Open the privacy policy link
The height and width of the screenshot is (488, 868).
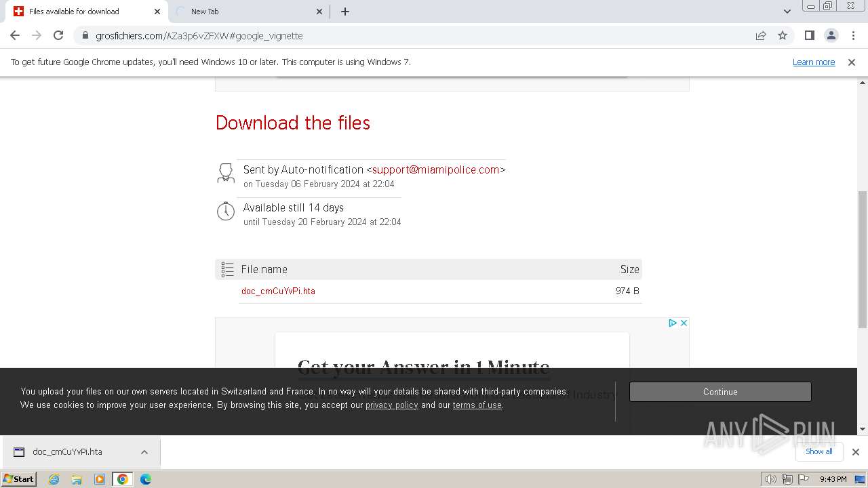coord(392,405)
